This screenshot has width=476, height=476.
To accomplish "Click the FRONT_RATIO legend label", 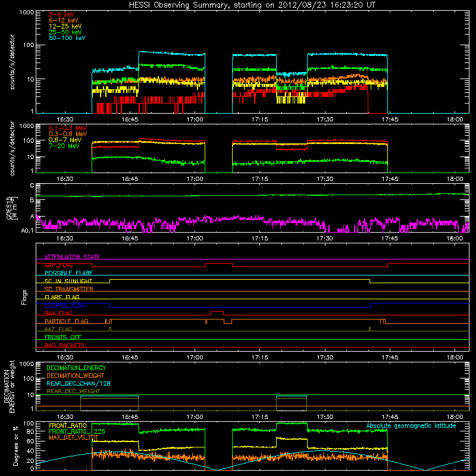I will click(x=68, y=425).
